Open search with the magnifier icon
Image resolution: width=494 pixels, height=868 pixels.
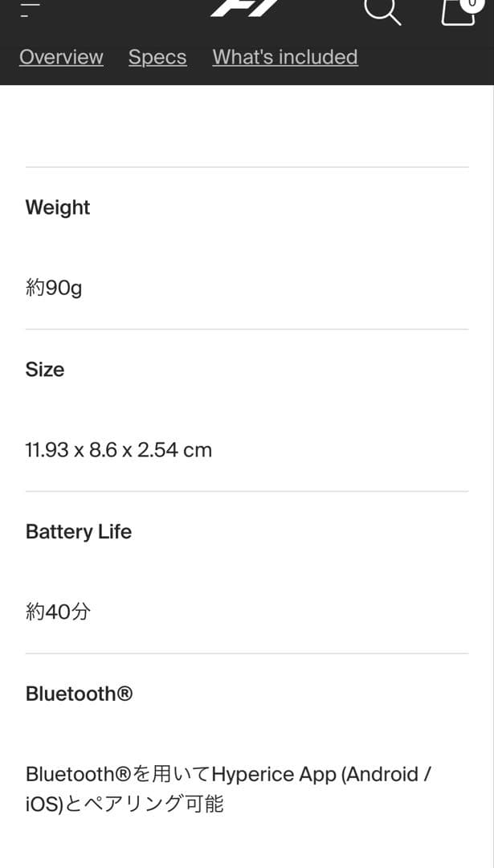(x=382, y=10)
